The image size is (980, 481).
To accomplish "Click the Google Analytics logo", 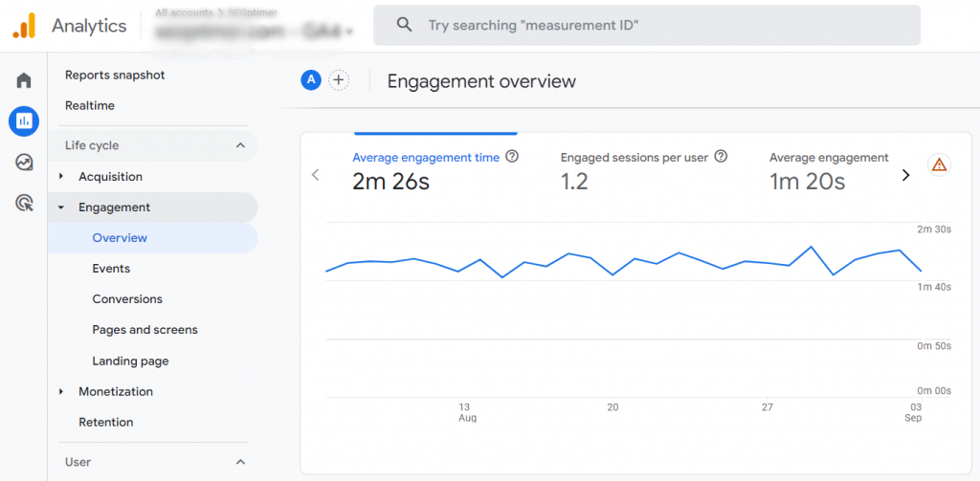I will [x=24, y=26].
